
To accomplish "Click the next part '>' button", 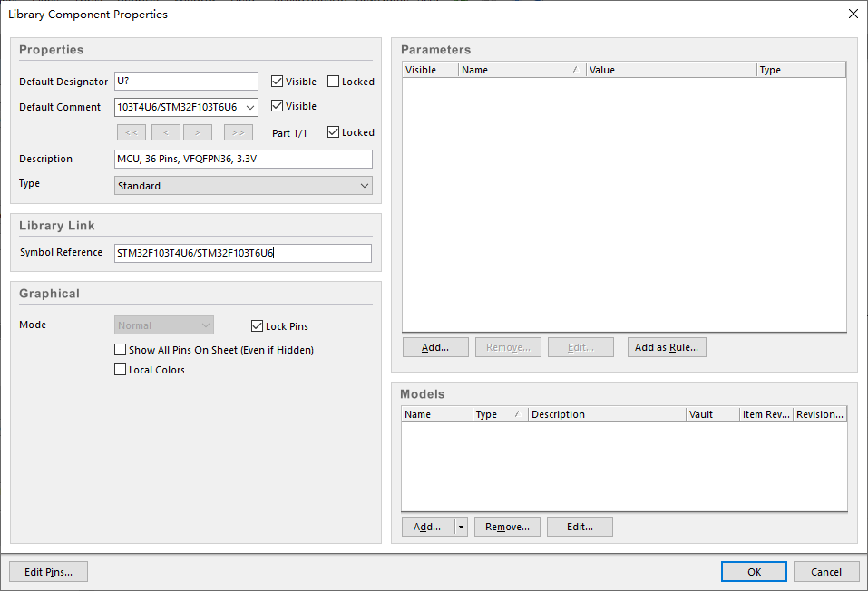I will [x=197, y=132].
